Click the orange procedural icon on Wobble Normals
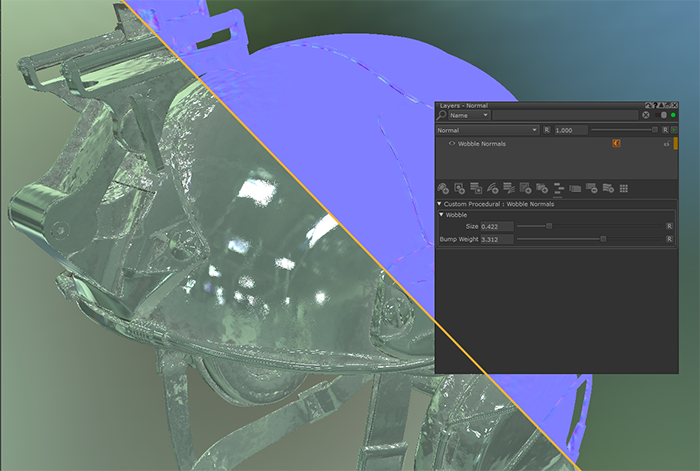Viewport: 700px width, 471px height. point(617,143)
